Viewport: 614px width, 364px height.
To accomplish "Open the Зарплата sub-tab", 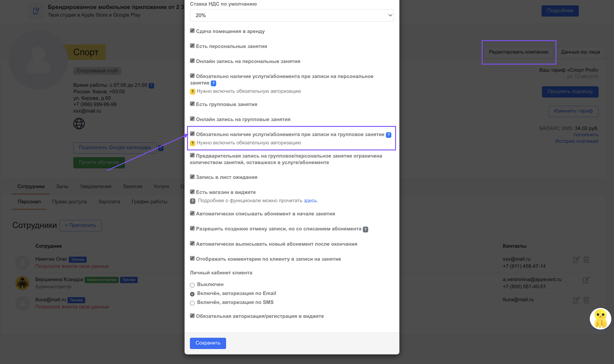I will tap(109, 202).
